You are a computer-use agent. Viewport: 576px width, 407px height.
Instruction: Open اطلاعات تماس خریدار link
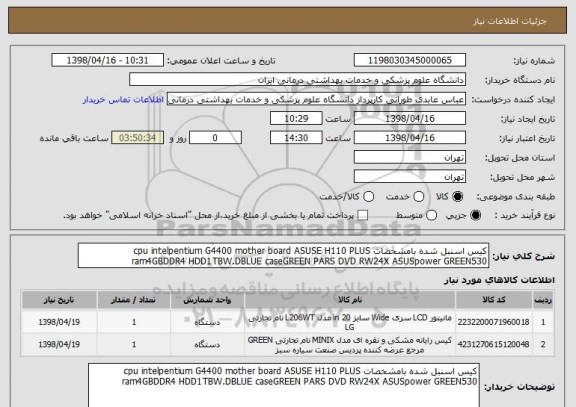coord(123,100)
